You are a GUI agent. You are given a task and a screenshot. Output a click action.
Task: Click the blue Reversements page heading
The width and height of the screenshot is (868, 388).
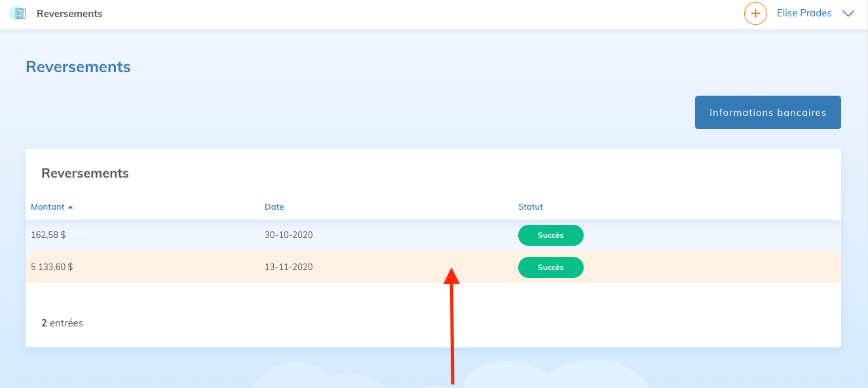78,67
